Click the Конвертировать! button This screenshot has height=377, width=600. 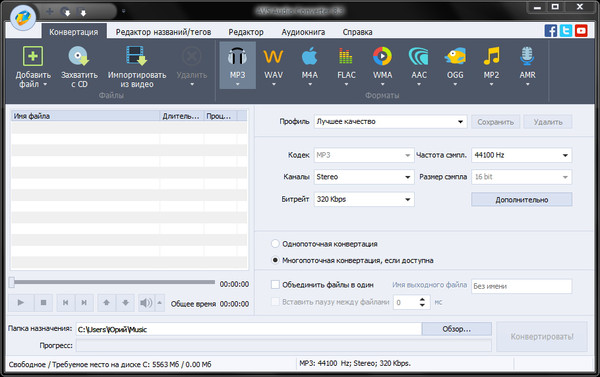[542, 336]
